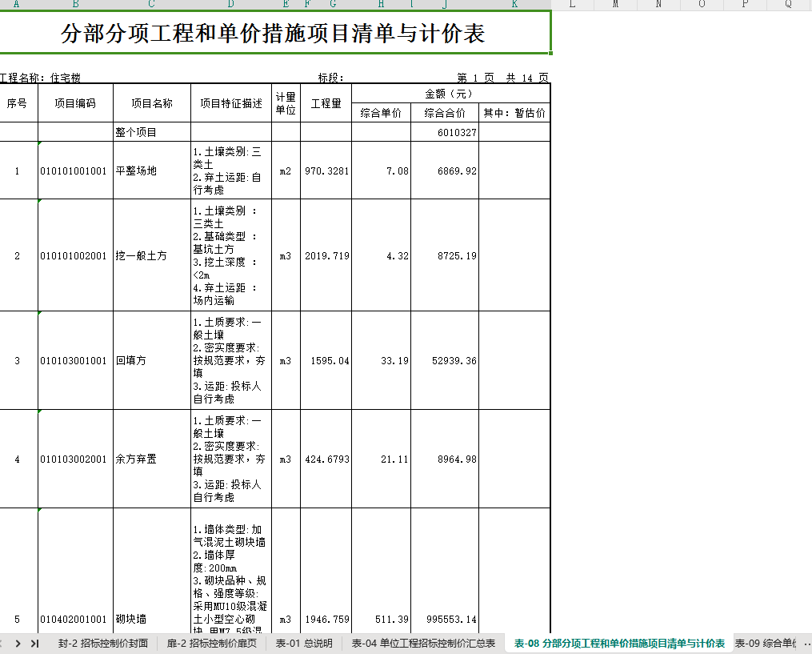Select the quantity 970.3281 cell
The height and width of the screenshot is (654, 812).
(326, 171)
